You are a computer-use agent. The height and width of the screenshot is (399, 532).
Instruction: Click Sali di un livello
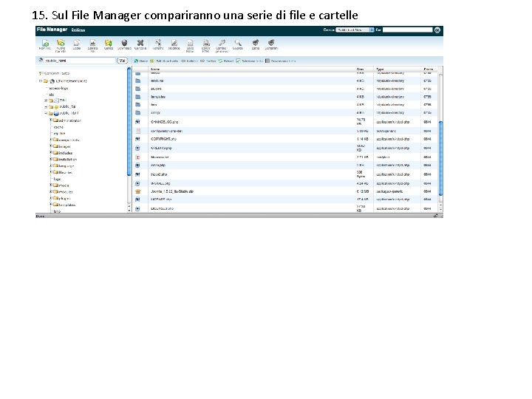coord(164,61)
